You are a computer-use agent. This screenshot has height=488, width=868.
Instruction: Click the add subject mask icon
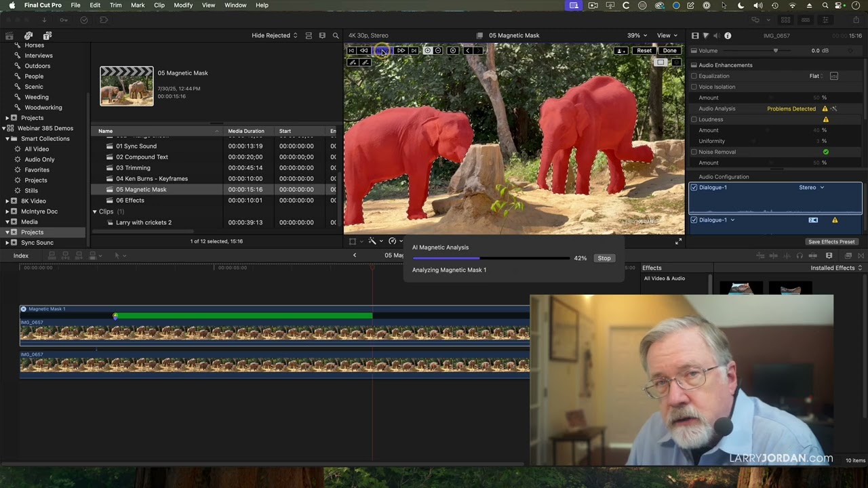pos(621,50)
